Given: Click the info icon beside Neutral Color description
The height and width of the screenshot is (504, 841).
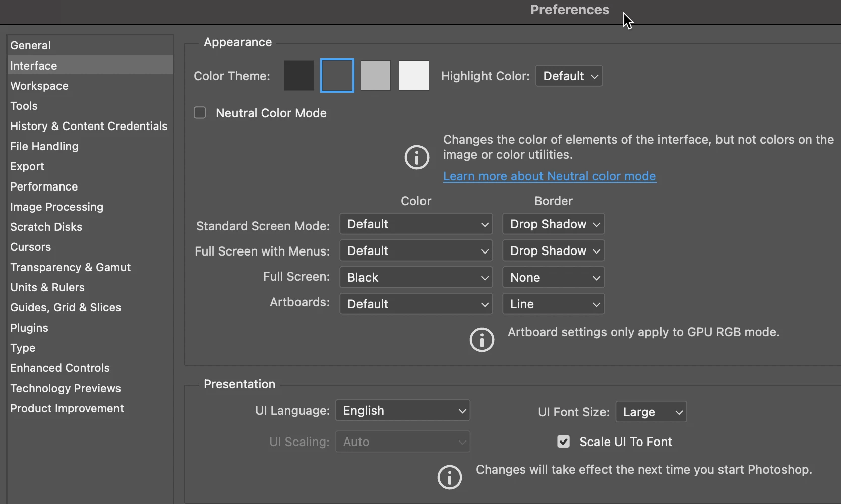Looking at the screenshot, I should coord(417,157).
